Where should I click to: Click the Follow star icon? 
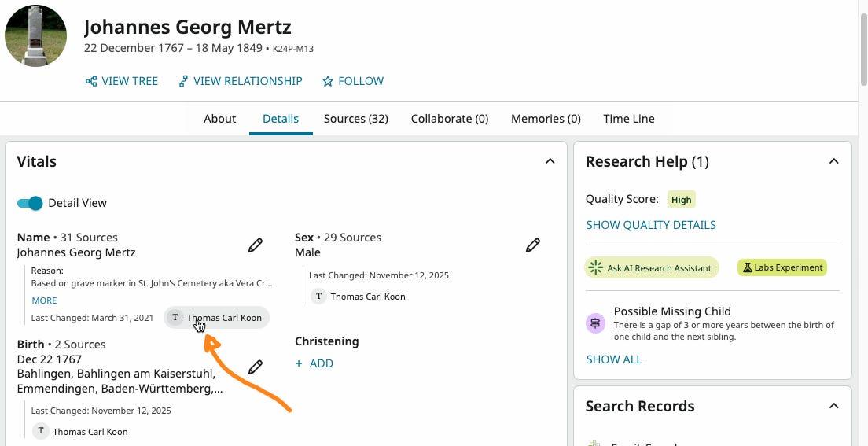tap(328, 82)
